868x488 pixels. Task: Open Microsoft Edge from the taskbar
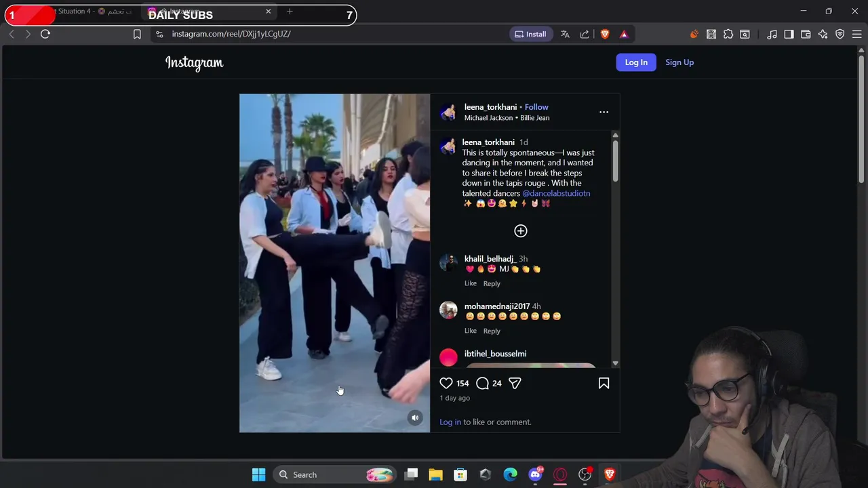pyautogui.click(x=510, y=474)
